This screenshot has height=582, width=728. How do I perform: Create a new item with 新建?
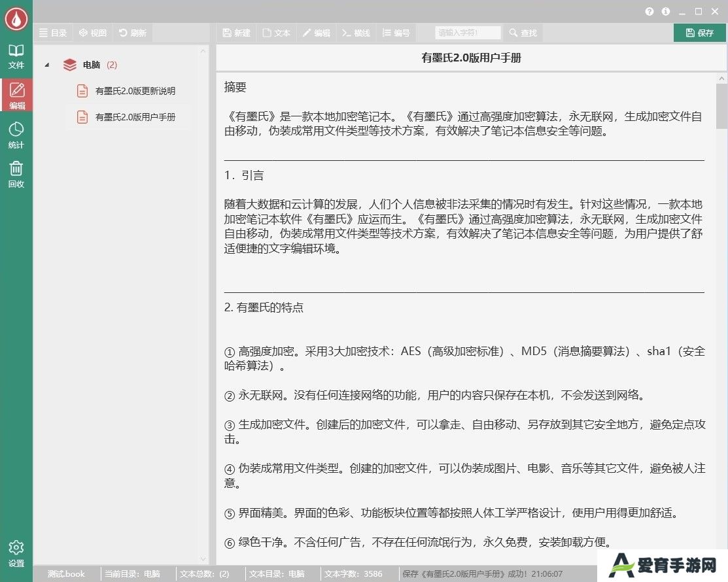[x=236, y=33]
